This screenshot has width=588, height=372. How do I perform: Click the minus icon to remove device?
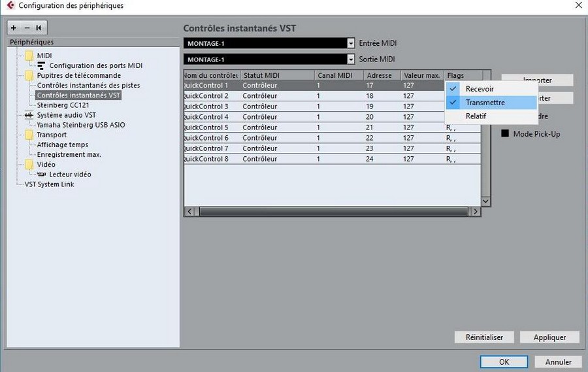click(26, 27)
